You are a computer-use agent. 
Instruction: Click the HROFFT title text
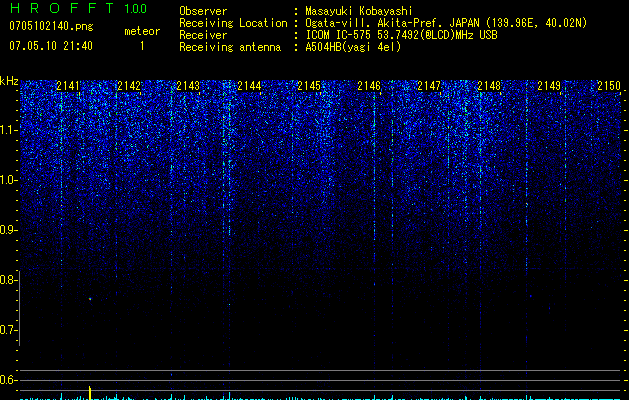pos(62,8)
